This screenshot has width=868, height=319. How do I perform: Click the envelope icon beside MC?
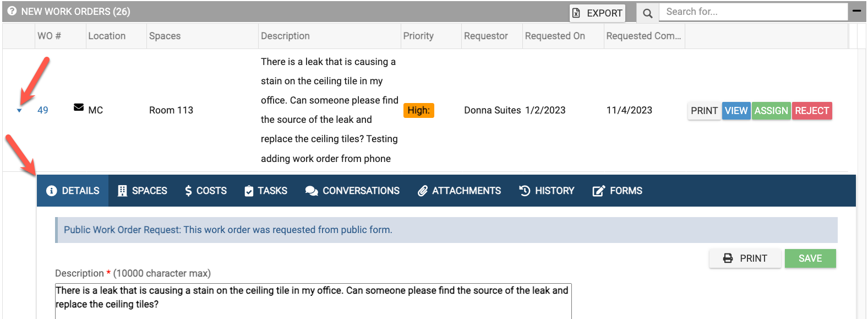point(79,107)
